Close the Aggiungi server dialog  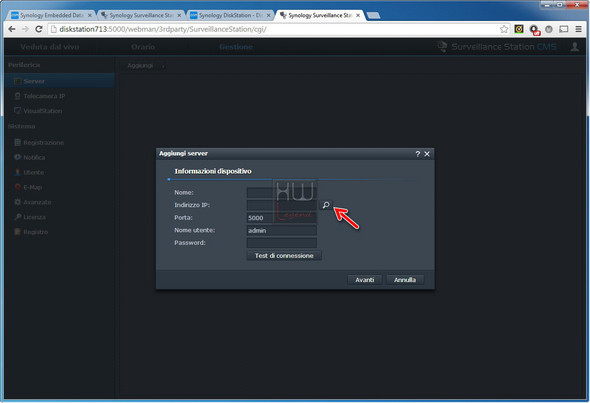point(427,154)
